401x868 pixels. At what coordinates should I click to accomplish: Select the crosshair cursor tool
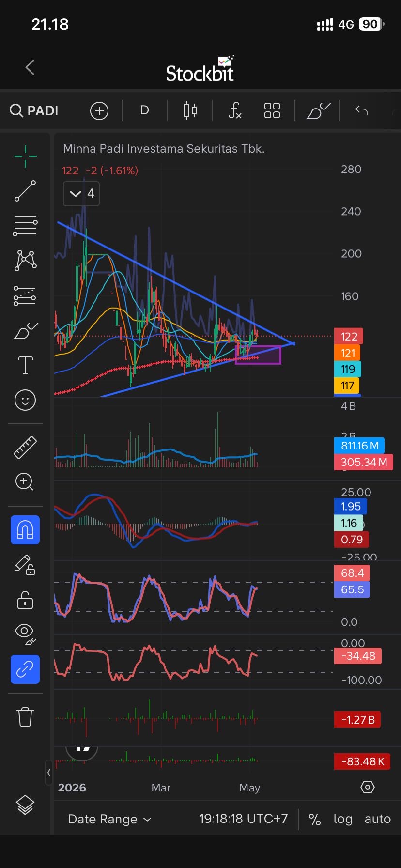click(25, 156)
